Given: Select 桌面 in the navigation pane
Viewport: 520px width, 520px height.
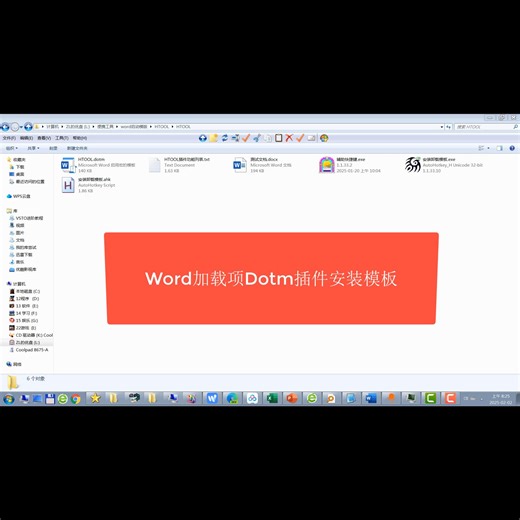Looking at the screenshot, I should [x=20, y=174].
